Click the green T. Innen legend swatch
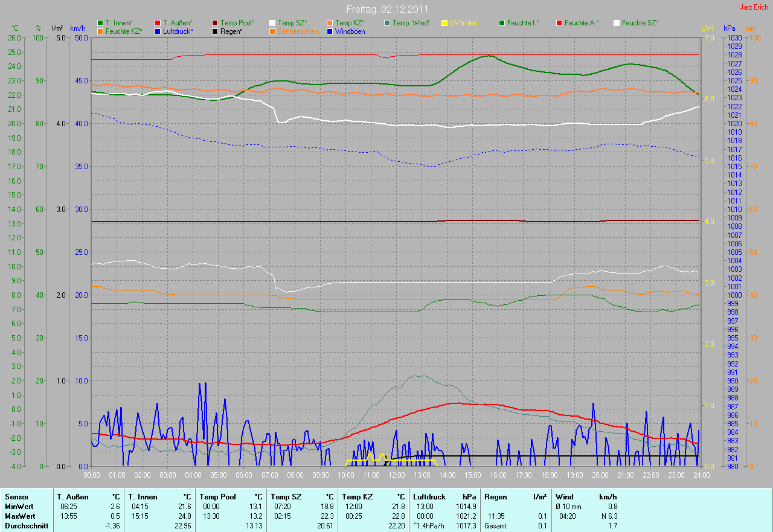Viewport: 773px width, 532px height. click(100, 23)
